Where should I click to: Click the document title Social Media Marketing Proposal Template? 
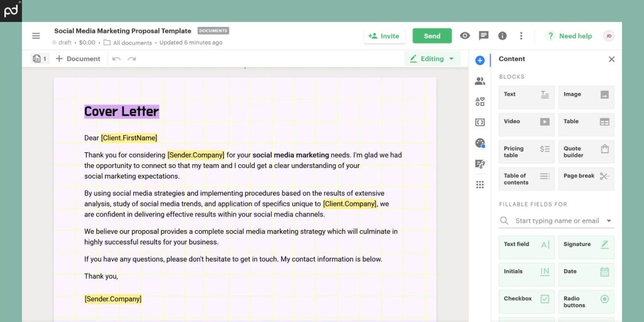(x=123, y=31)
